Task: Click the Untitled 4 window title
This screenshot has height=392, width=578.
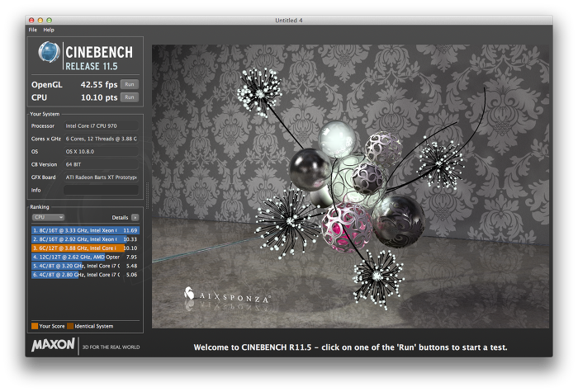Action: (x=289, y=21)
